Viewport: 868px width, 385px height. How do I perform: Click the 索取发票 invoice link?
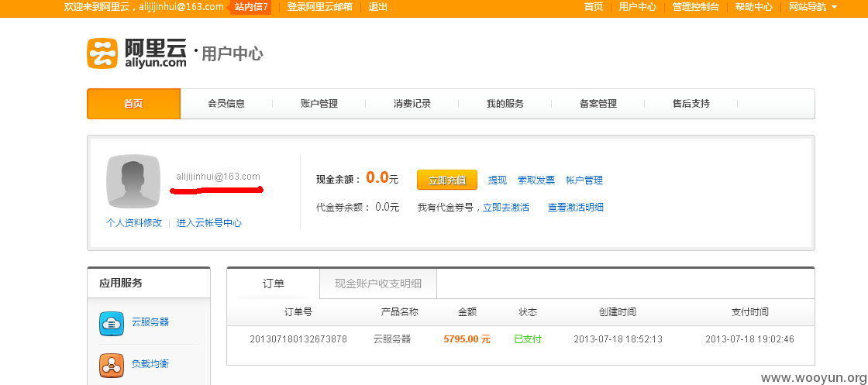click(536, 180)
